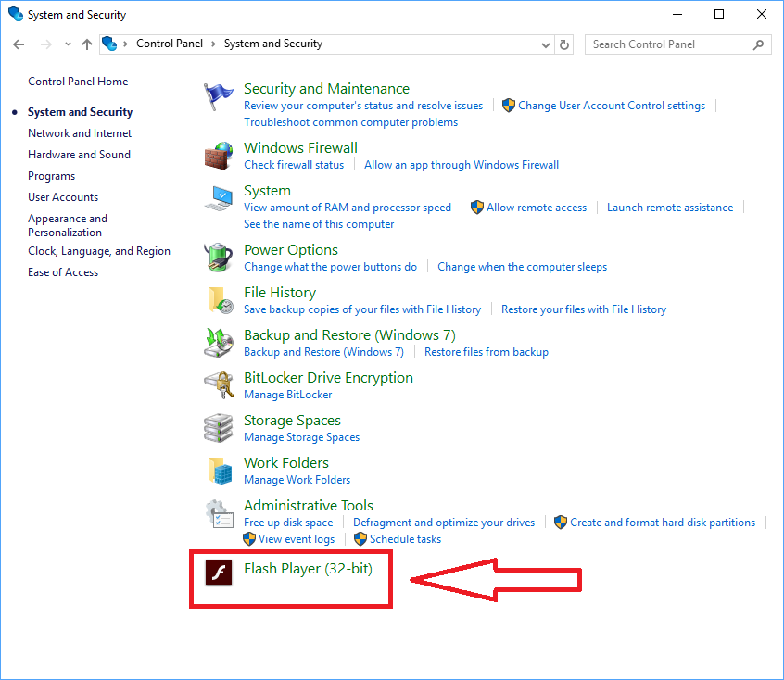
Task: Open Ease of Access category
Action: tap(63, 272)
